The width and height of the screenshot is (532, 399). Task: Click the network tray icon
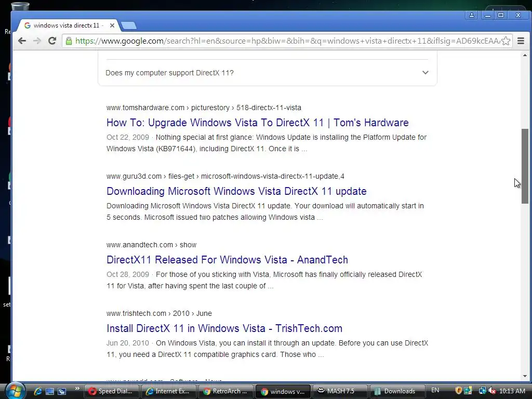[x=483, y=391]
